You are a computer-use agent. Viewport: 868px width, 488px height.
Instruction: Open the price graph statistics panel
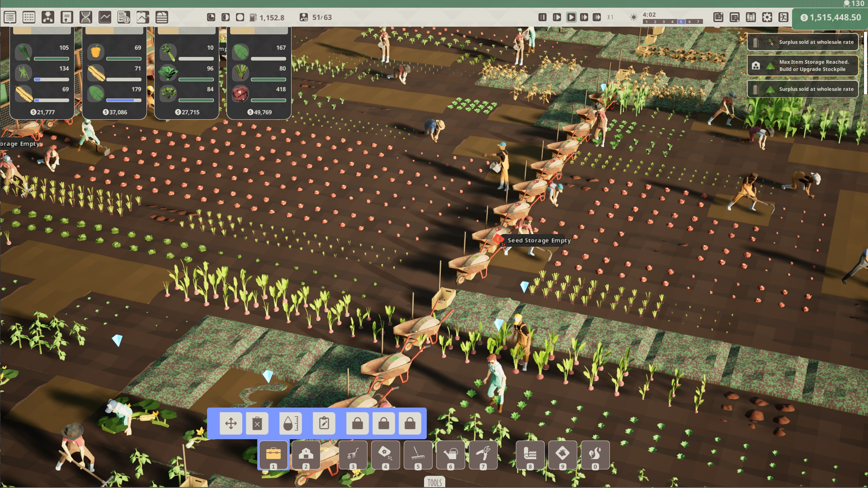(x=105, y=17)
